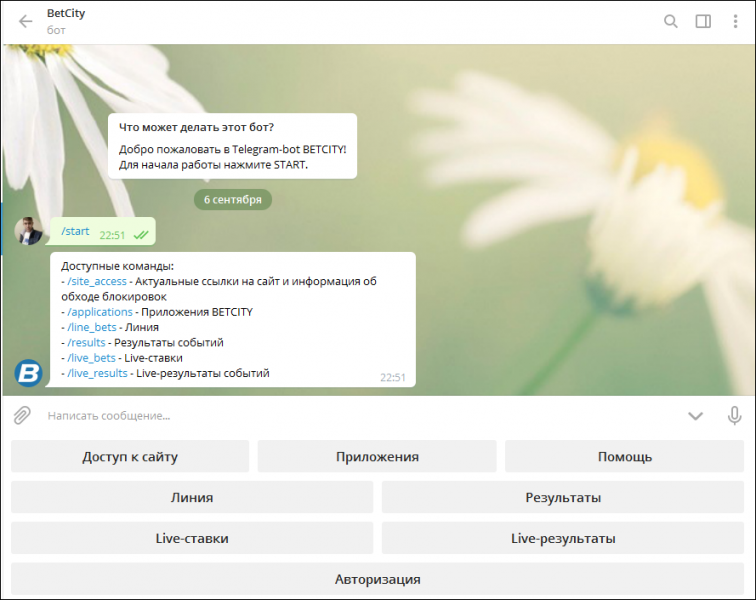Go back using the arrow icon
Viewport: 756px width, 600px height.
25,21
